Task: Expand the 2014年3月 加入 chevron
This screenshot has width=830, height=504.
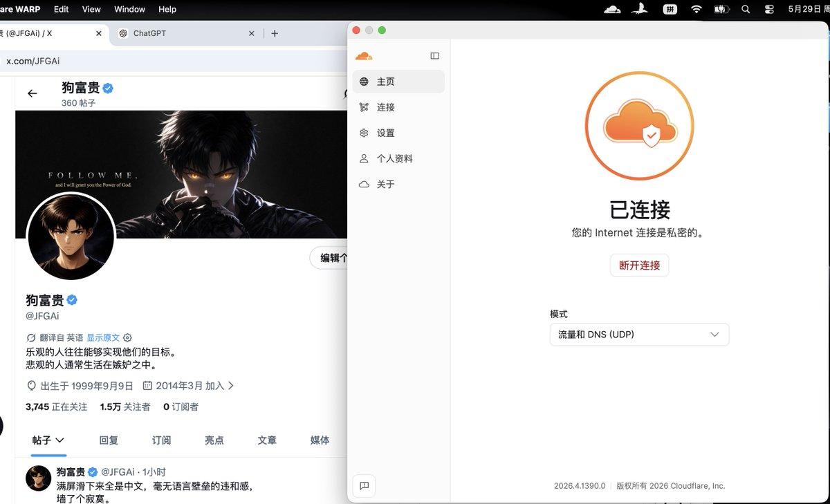Action: click(x=231, y=386)
